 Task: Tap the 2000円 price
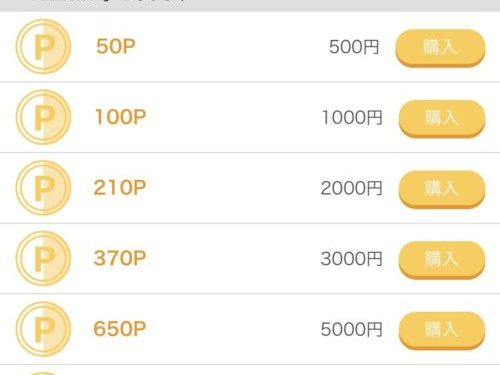(351, 188)
